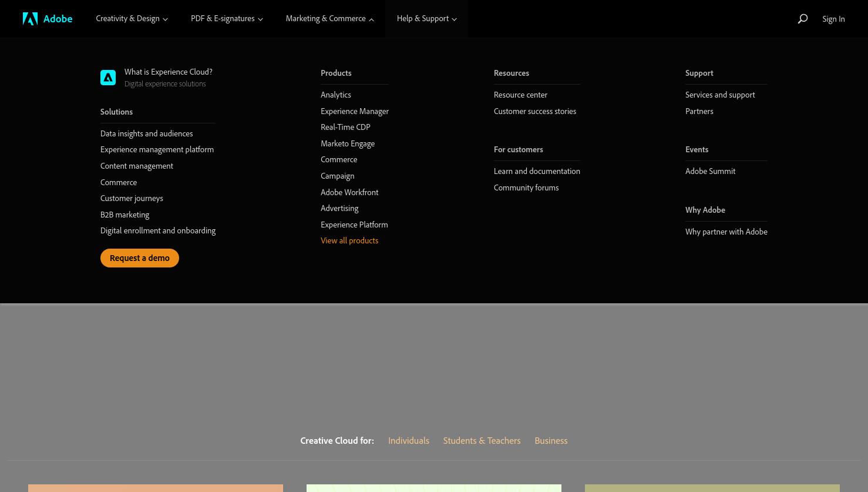868x492 pixels.
Task: Click the Experience Cloud logo icon
Action: (x=108, y=78)
